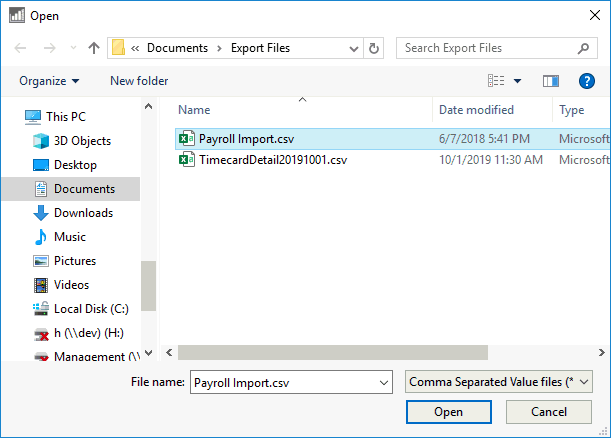Click New folder in the toolbar

pos(139,81)
